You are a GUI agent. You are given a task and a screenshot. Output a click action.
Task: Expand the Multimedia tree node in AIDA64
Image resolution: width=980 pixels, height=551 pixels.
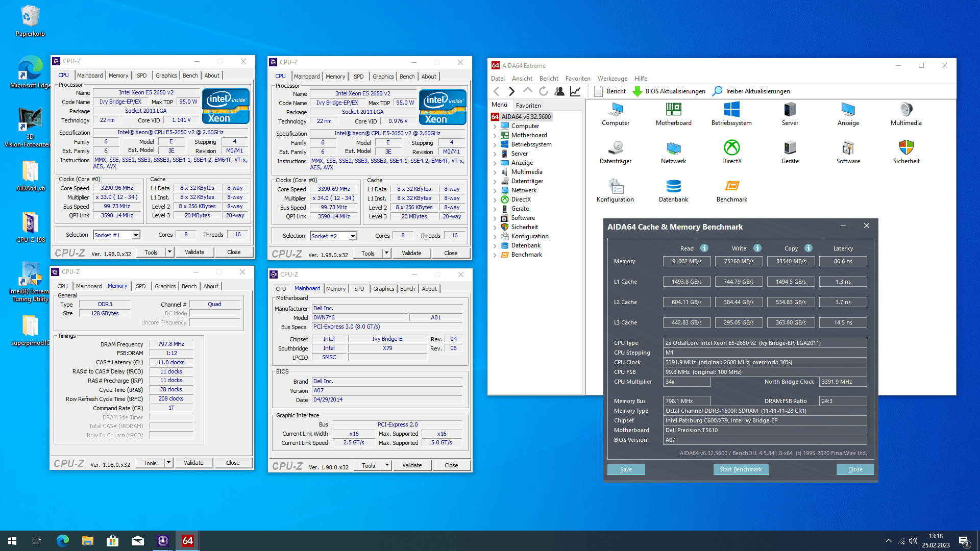click(495, 172)
